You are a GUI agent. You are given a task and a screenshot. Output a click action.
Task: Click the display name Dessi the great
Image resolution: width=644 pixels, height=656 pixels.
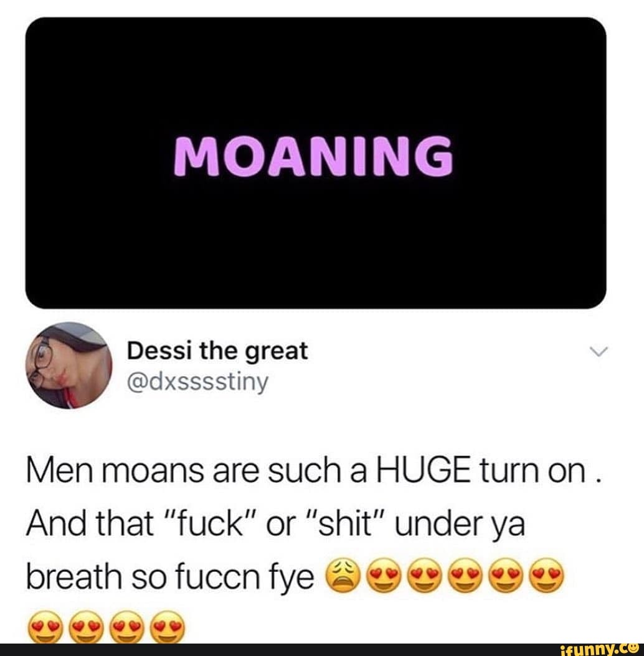click(x=217, y=350)
